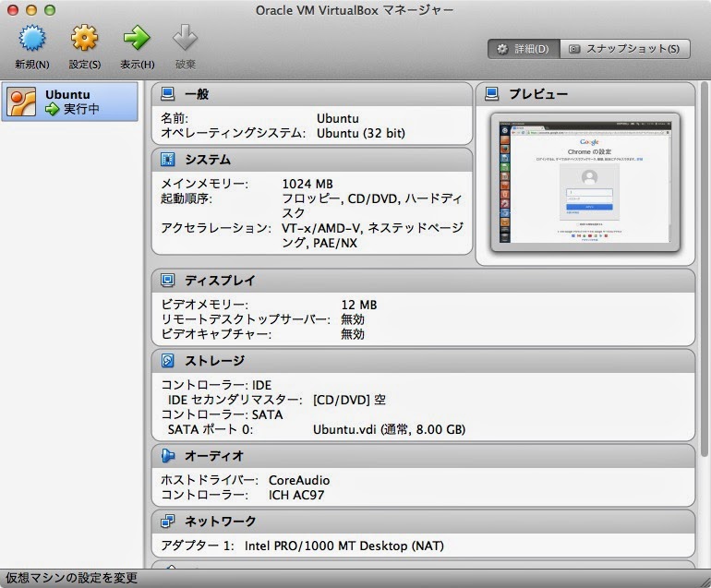Open the ディスプレイ section header
The height and width of the screenshot is (588, 711).
(x=423, y=281)
